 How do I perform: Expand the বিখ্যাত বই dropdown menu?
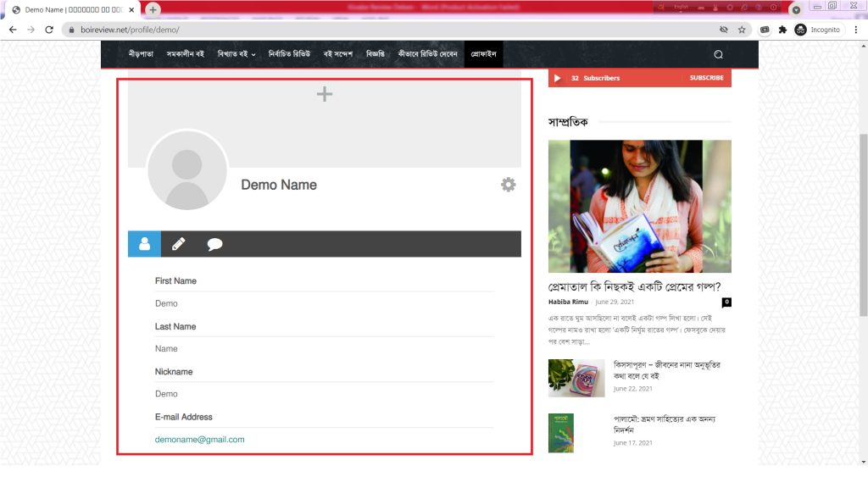[x=236, y=54]
